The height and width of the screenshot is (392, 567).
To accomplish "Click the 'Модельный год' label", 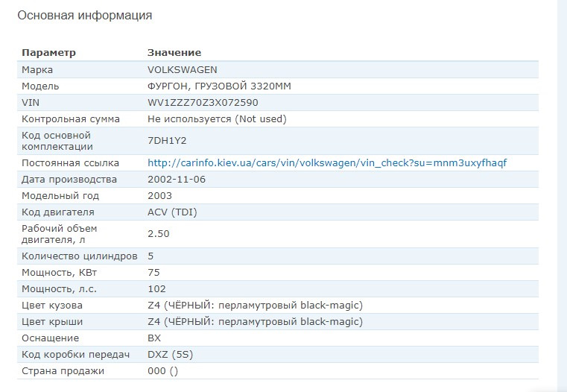I will (60, 196).
